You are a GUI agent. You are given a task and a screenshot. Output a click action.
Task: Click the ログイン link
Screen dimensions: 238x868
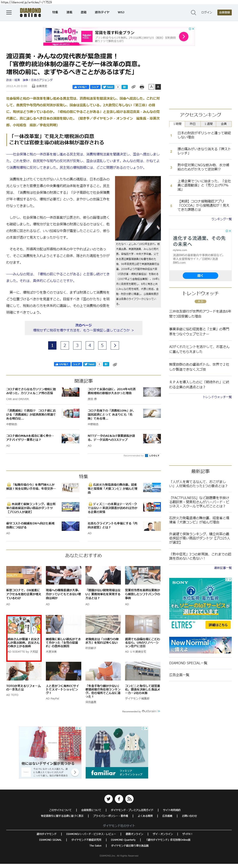(207, 12)
